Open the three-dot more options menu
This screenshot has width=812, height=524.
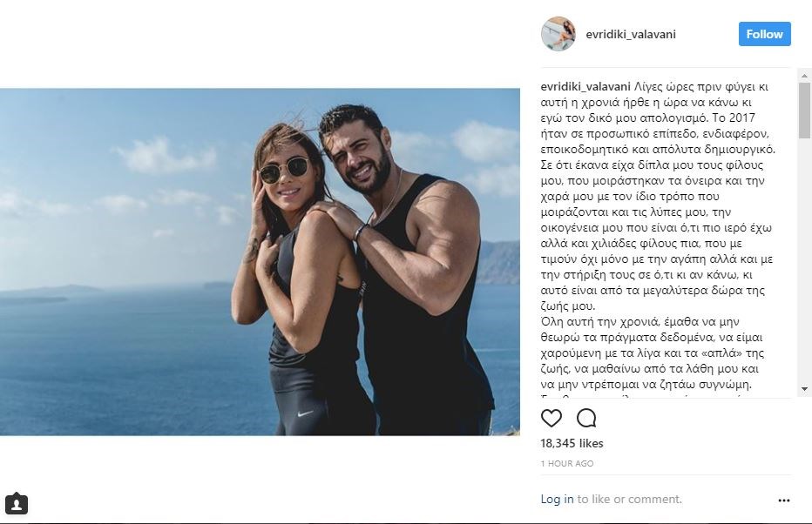tap(783, 500)
